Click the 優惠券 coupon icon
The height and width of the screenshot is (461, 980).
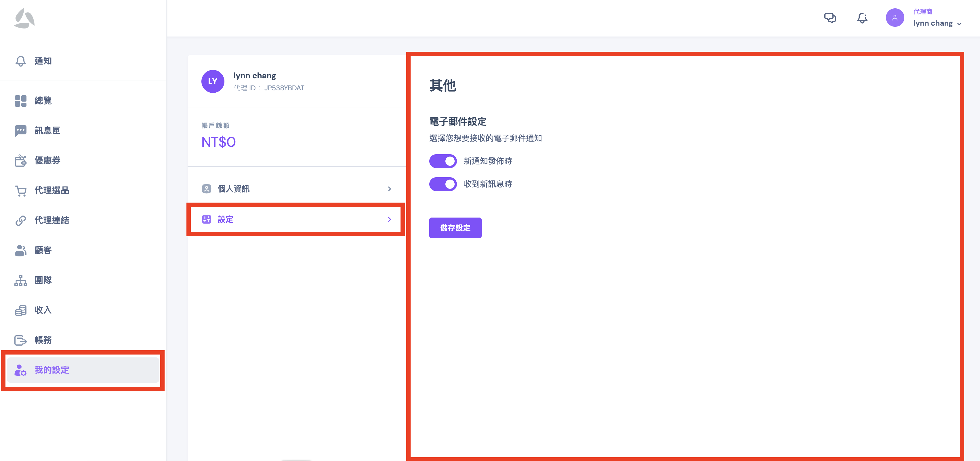pyautogui.click(x=20, y=161)
